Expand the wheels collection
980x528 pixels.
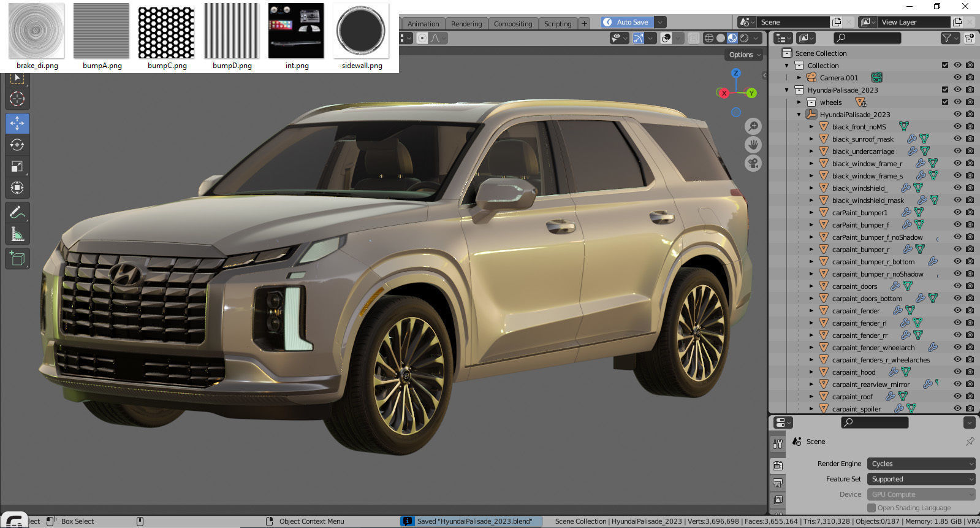tap(799, 102)
